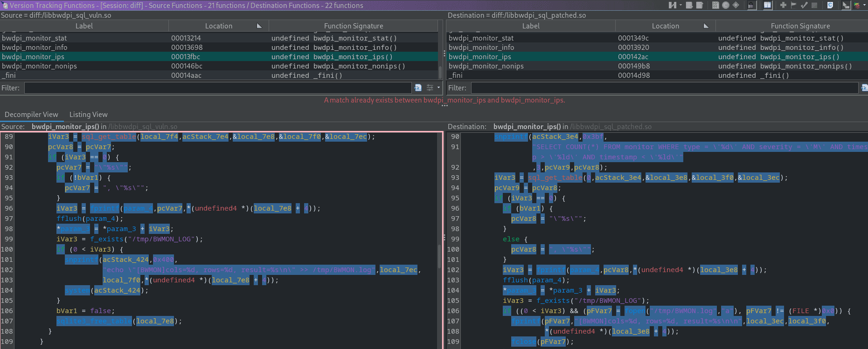Sort source table by Label column header

(x=84, y=26)
